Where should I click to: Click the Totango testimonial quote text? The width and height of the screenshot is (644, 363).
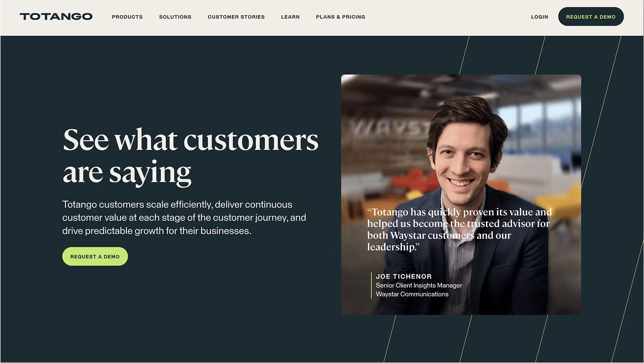coord(460,229)
